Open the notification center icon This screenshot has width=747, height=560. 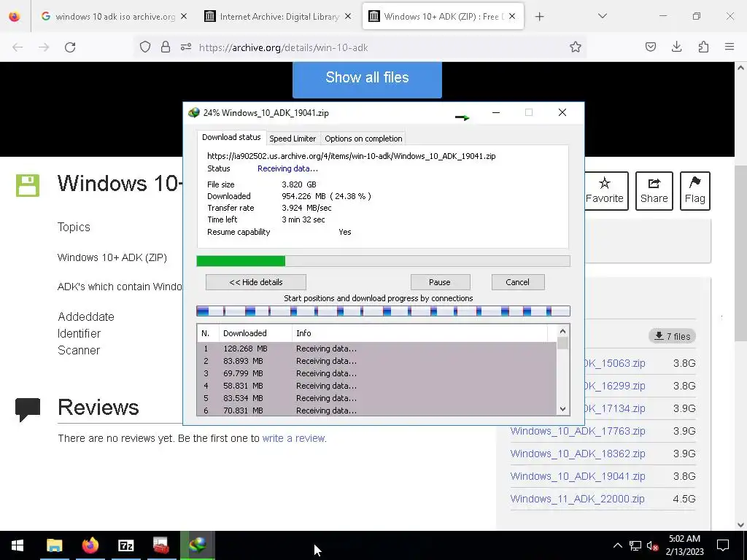point(723,545)
